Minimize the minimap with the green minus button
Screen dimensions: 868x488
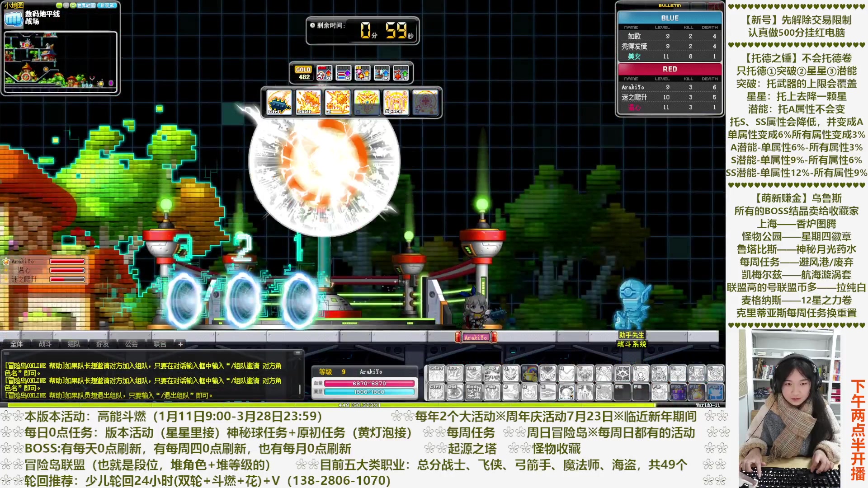[59, 5]
